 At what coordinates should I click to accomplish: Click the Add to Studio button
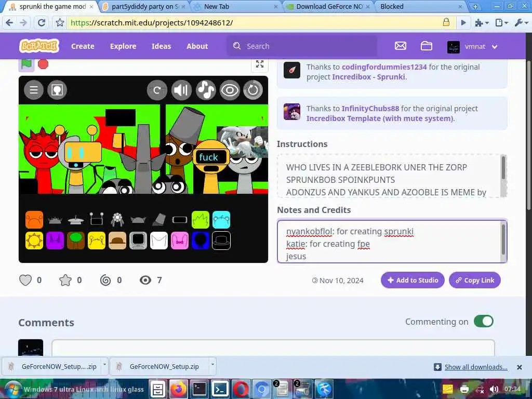click(x=413, y=280)
